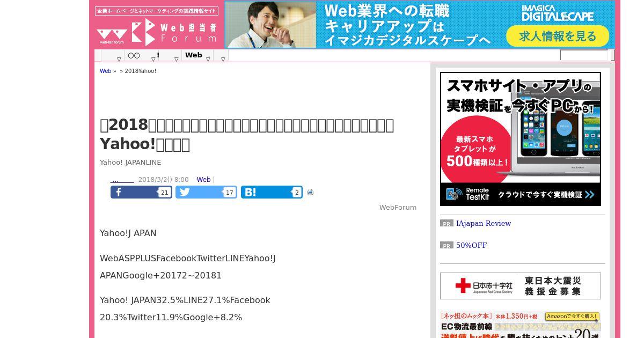Screen dimensions: 644x338
Task: Open the EC物流最前線 mook book ad
Action: click(x=521, y=324)
